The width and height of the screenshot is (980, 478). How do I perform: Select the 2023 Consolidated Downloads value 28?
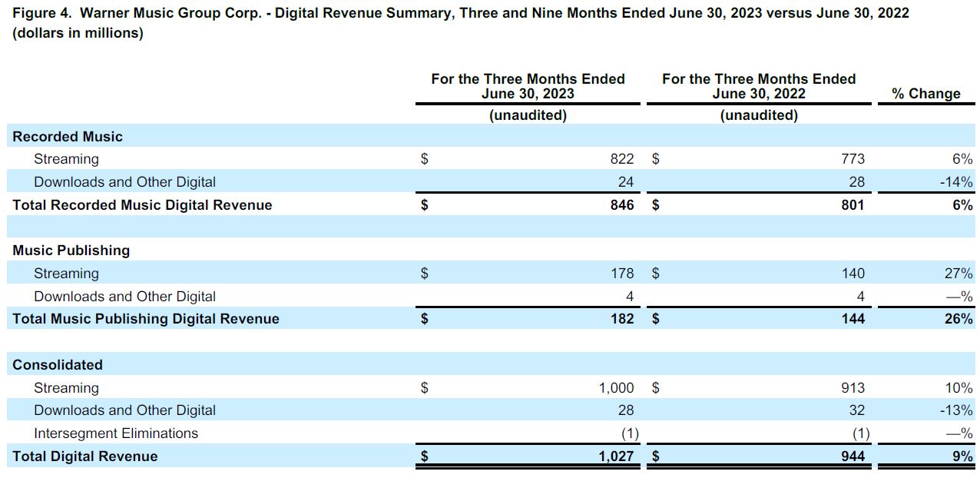pos(626,410)
